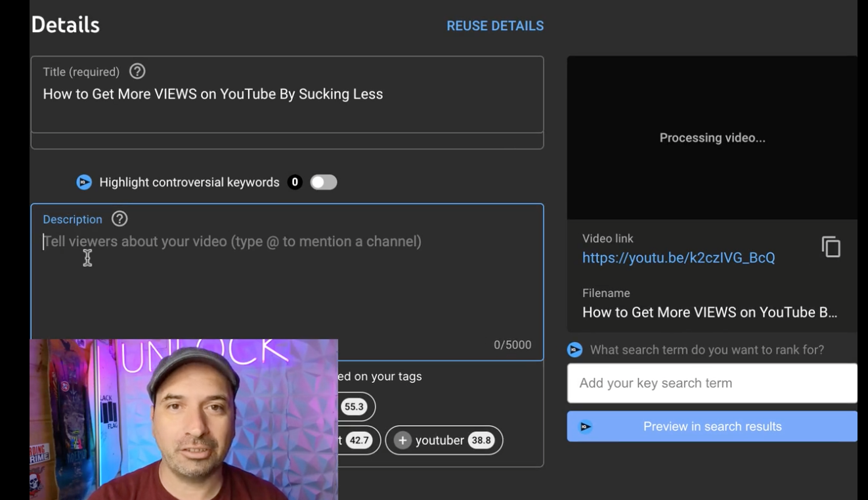Toggle Highlight controversial keywords switch

pos(324,182)
